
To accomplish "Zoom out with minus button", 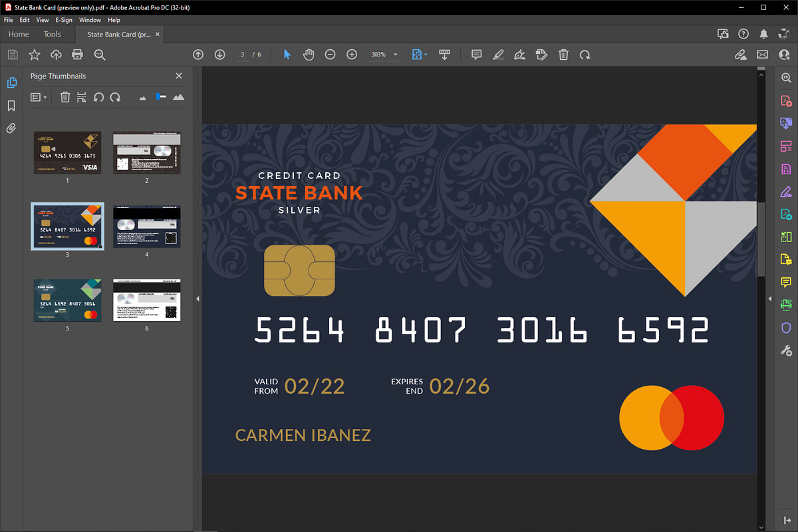I will pyautogui.click(x=331, y=55).
